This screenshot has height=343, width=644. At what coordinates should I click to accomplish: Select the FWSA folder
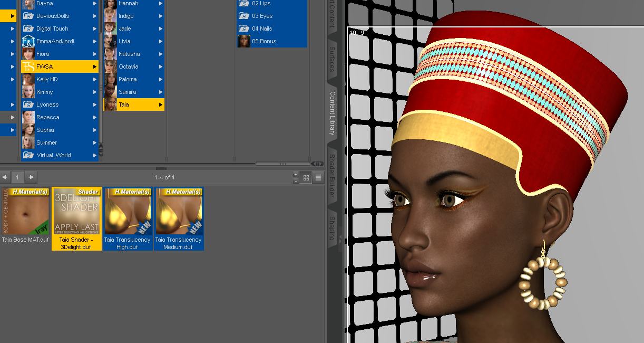[60, 66]
